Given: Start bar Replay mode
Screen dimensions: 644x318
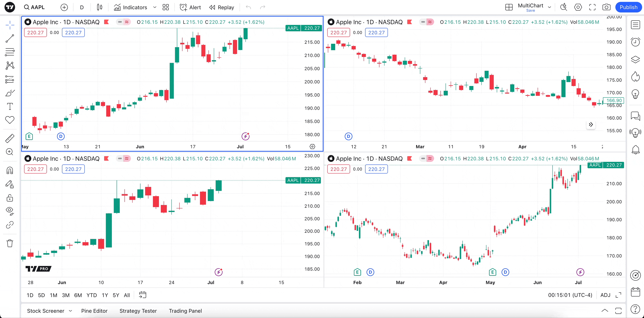Looking at the screenshot, I should 221,7.
